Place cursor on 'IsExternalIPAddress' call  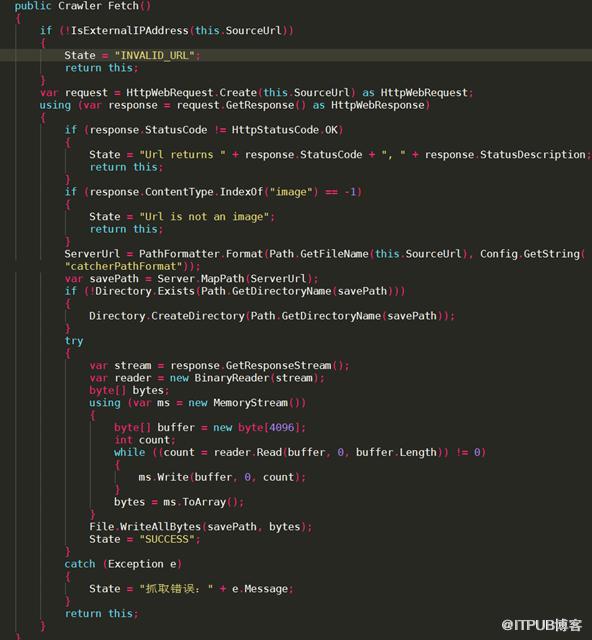(x=129, y=31)
